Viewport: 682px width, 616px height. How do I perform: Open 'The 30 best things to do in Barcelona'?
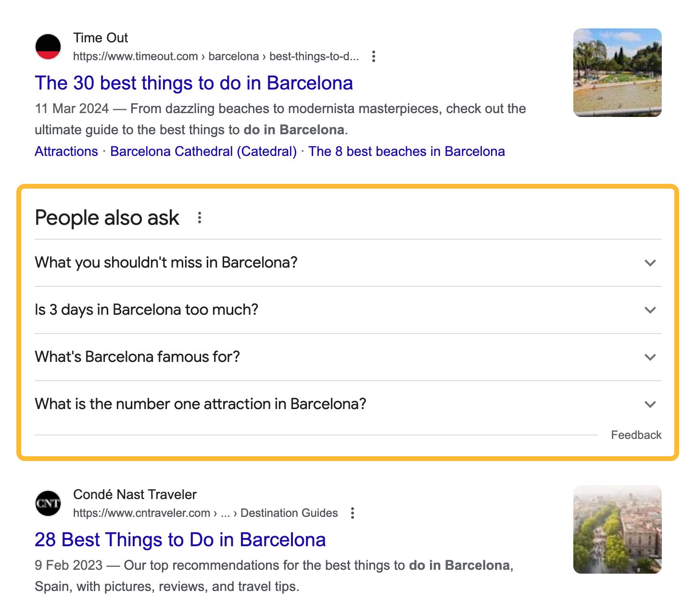194,83
